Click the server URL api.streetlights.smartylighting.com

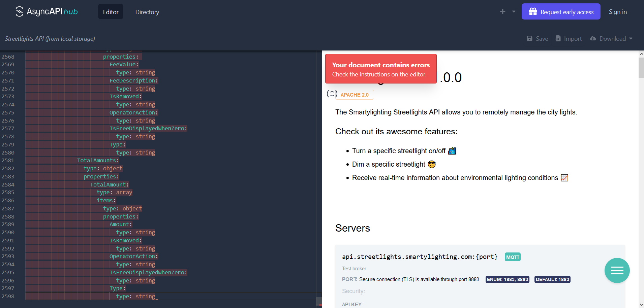[420, 257]
